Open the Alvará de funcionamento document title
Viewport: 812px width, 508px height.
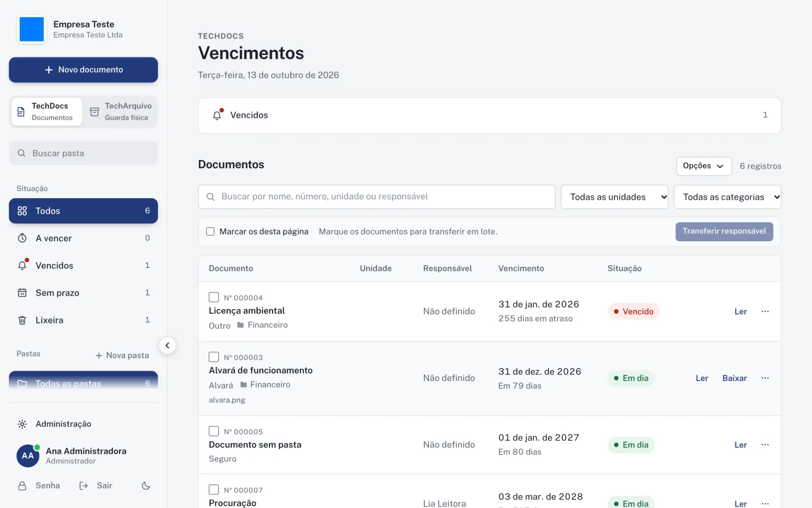[x=261, y=370]
